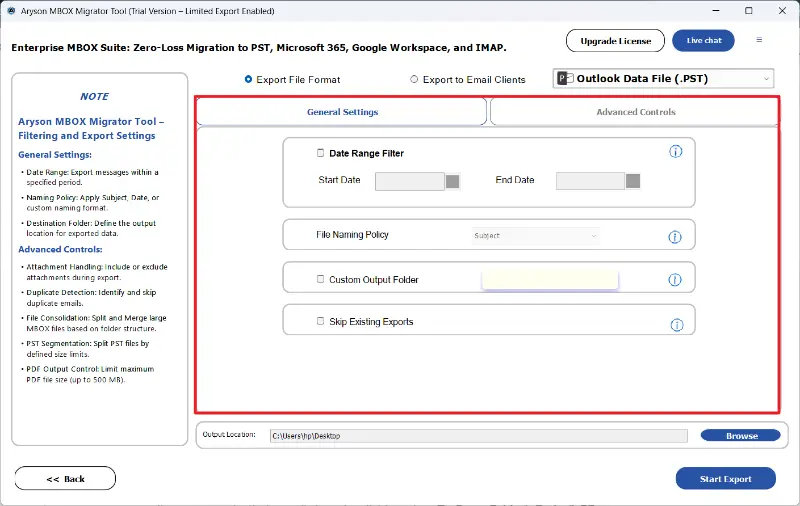Click the 'Advanced Controls:' sidebar heading
The image size is (800, 506).
[60, 249]
